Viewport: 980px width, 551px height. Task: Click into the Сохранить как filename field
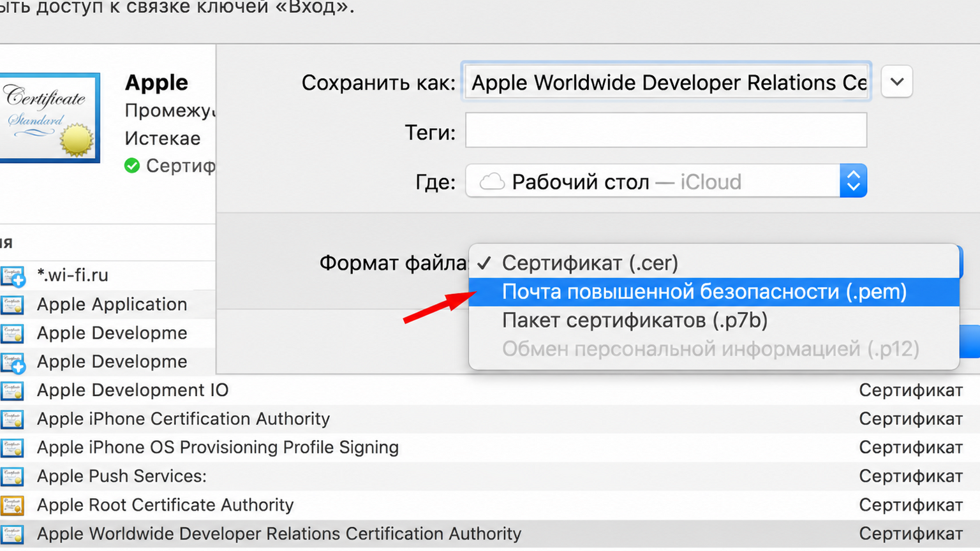tap(666, 82)
